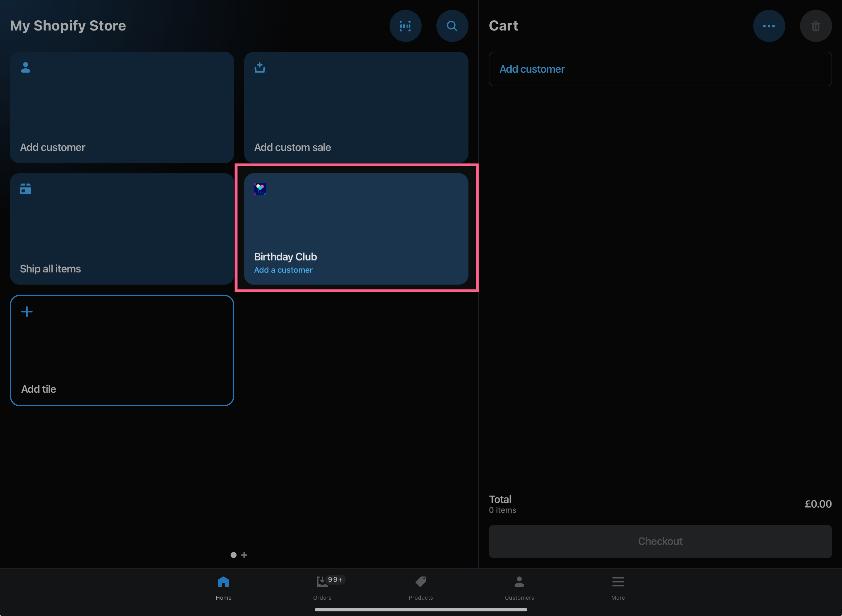The image size is (842, 616).
Task: Click the Add a customer link
Action: tap(283, 270)
